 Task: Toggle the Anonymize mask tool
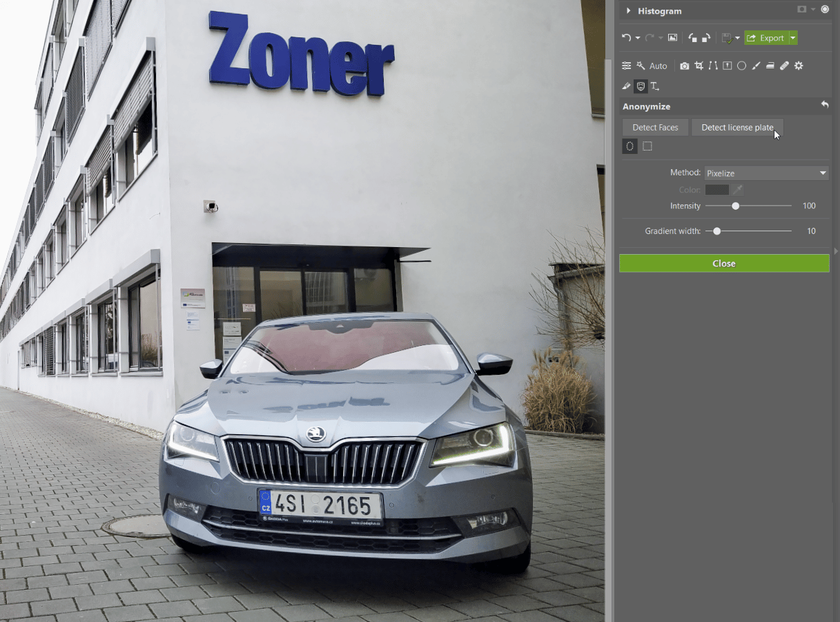coord(641,86)
